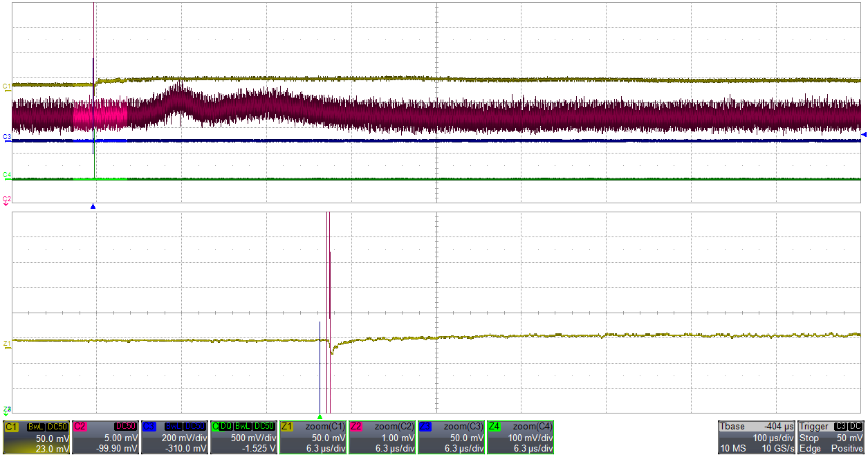
Task: Select the green zoom position marker below lower grid
Action: pos(320,416)
